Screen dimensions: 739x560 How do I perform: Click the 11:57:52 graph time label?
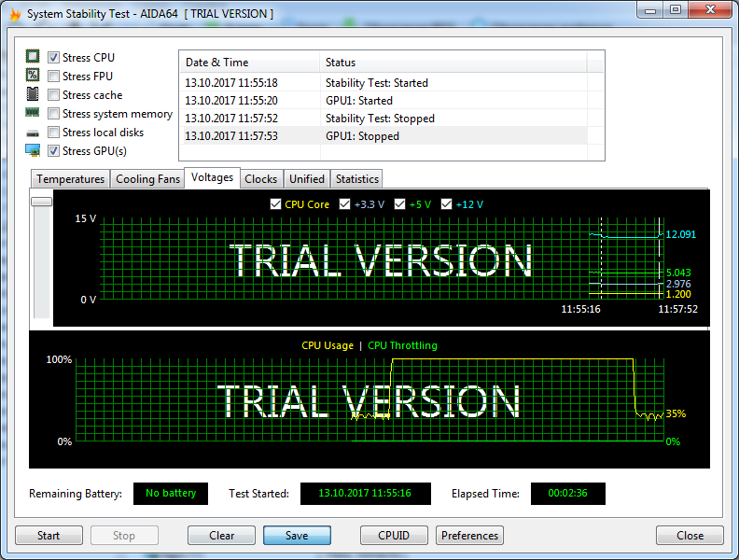(x=677, y=309)
